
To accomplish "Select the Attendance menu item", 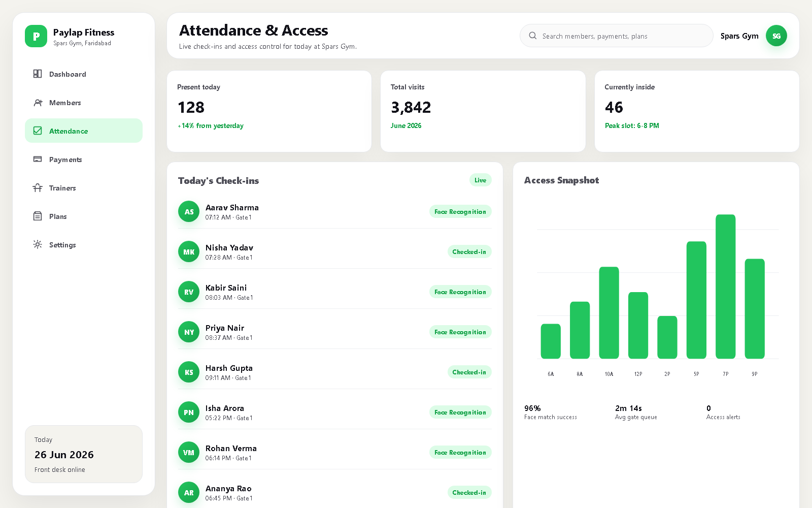I will pyautogui.click(x=84, y=131).
